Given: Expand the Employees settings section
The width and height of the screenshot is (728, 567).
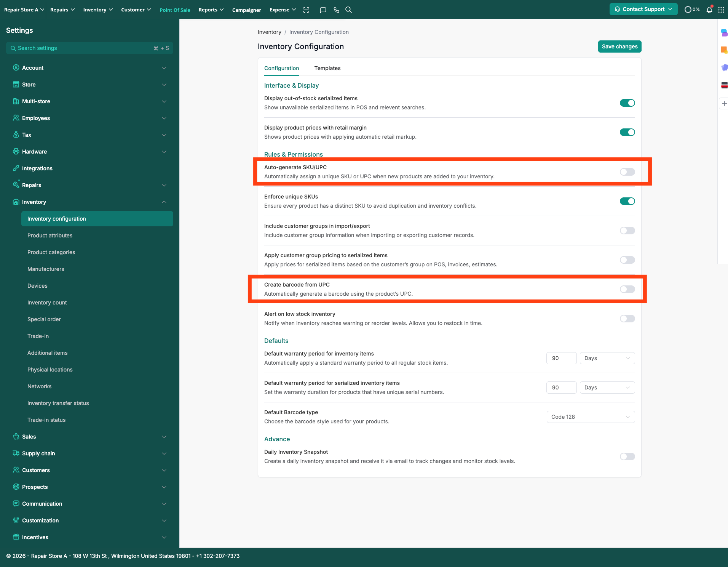Looking at the screenshot, I should pyautogui.click(x=164, y=118).
